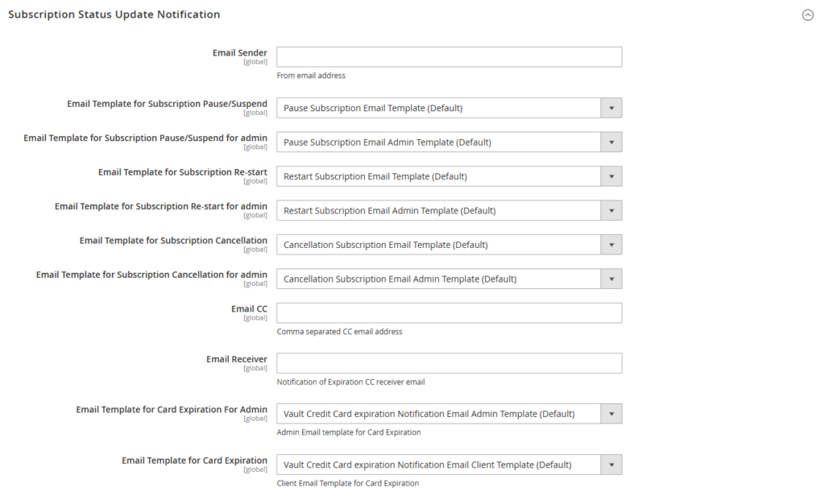Open Vault Credit Card Admin Template dropdown

click(x=439, y=414)
